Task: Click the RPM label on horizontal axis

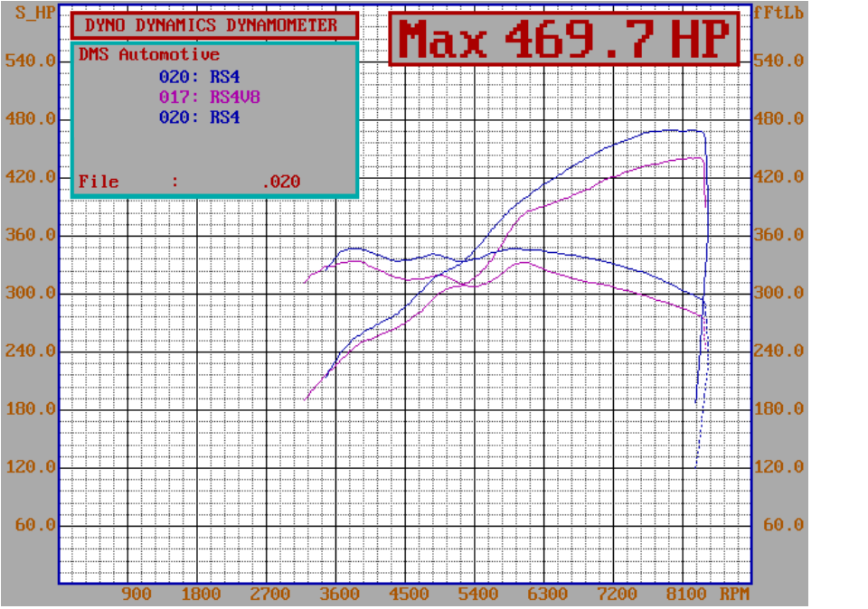Action: [734, 595]
